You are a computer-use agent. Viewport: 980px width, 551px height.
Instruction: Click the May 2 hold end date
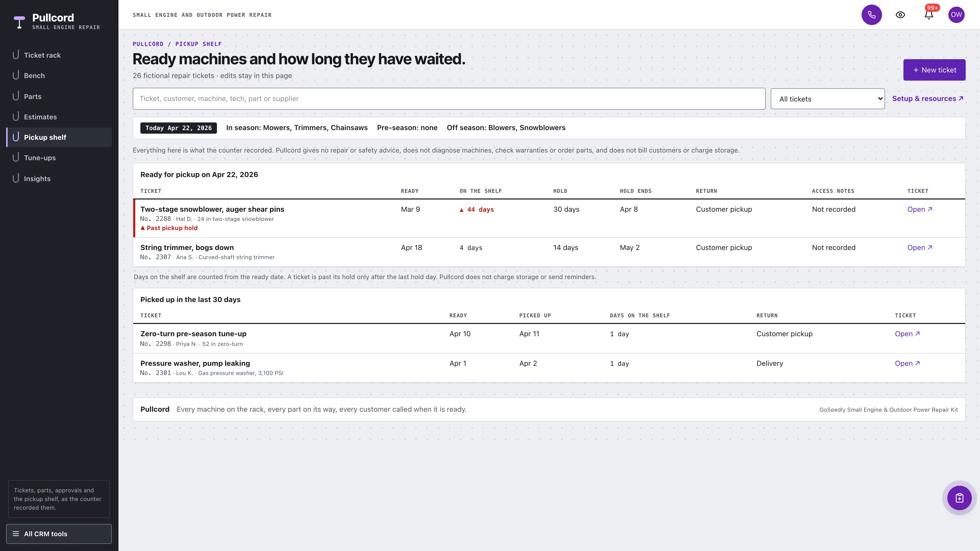pyautogui.click(x=630, y=247)
